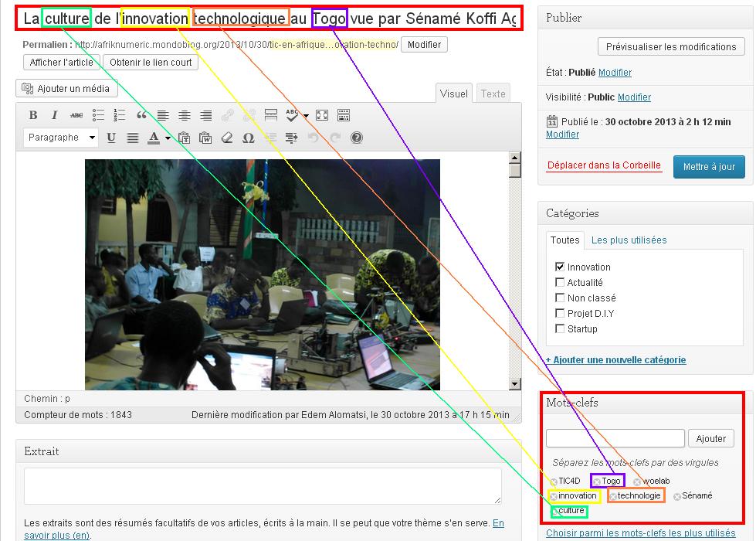Select the Les plus utilisées categories tab

coord(629,240)
